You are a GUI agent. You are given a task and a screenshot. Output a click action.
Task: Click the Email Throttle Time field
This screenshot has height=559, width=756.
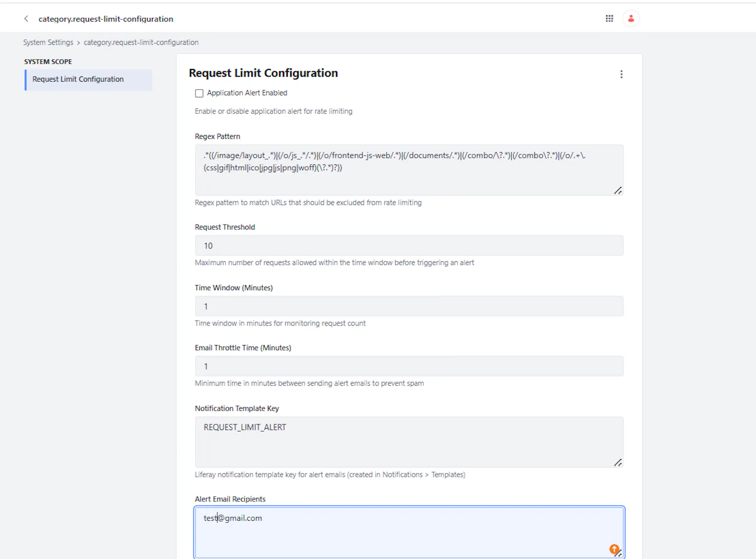(x=409, y=366)
